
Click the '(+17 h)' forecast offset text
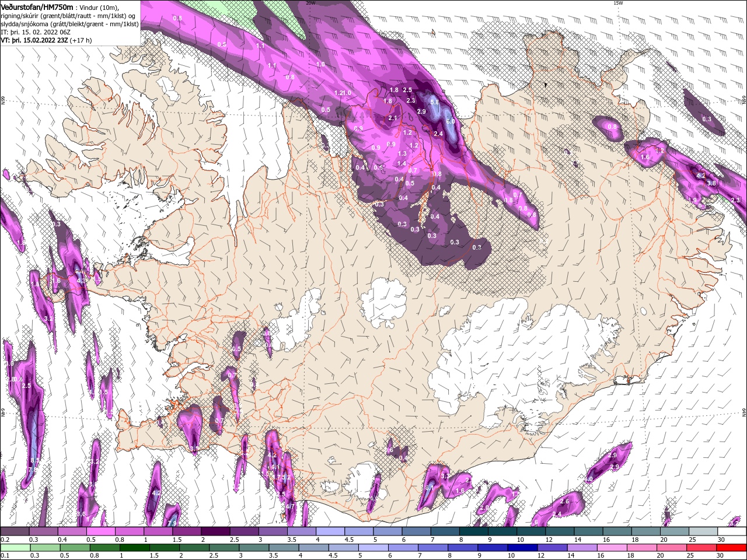point(82,41)
